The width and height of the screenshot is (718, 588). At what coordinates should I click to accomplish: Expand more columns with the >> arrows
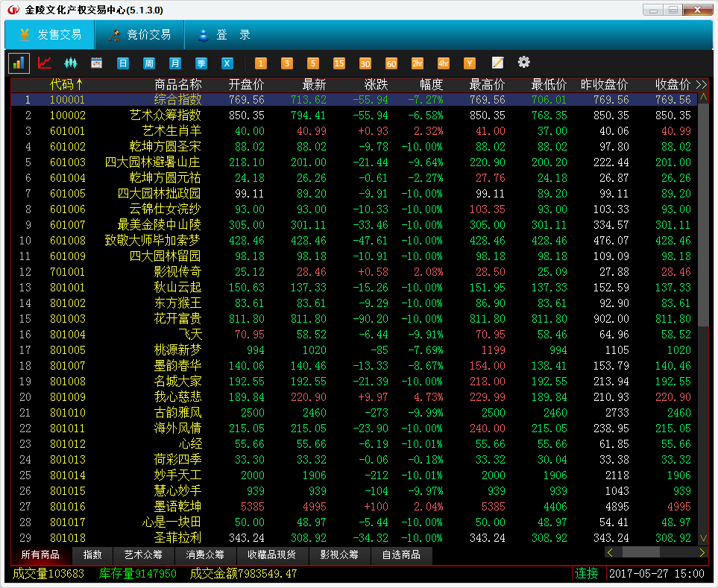(x=702, y=85)
